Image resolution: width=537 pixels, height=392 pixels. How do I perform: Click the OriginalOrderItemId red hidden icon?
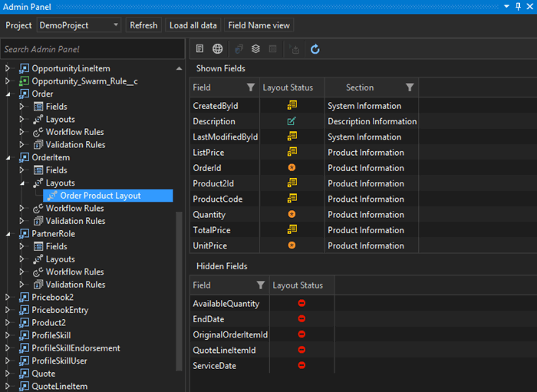[x=301, y=334]
